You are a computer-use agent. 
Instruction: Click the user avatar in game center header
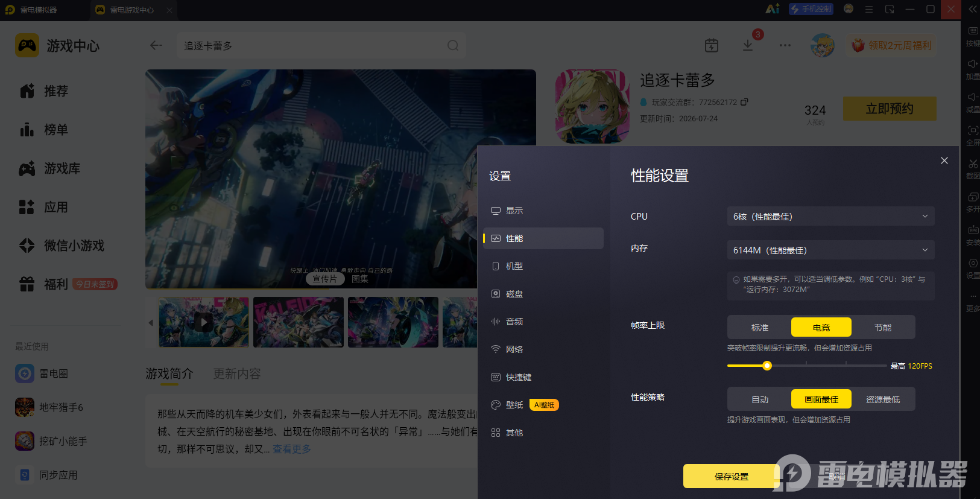click(x=822, y=45)
